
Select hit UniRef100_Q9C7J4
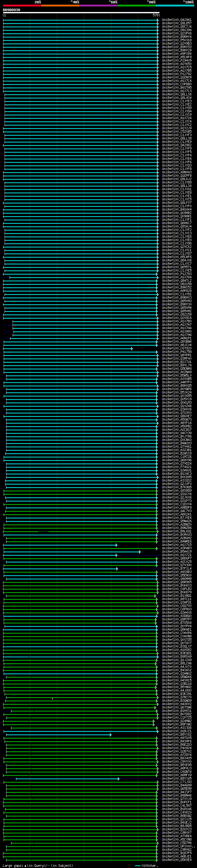click(x=176, y=26)
